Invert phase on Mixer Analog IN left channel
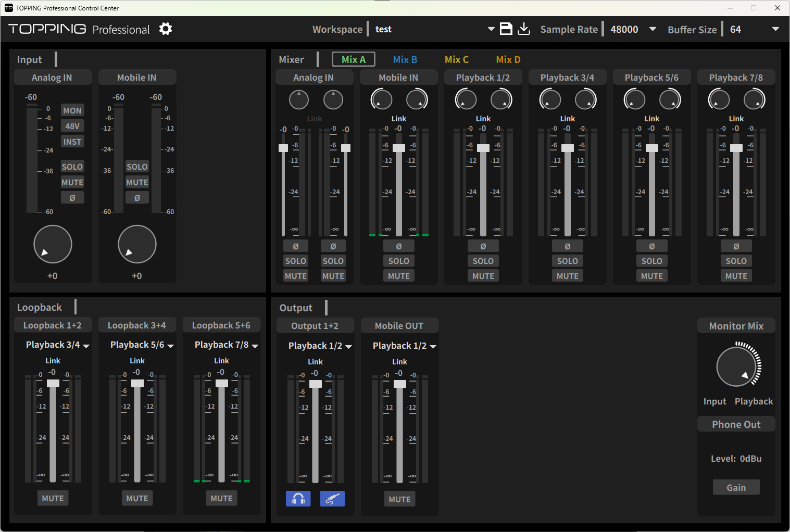 click(296, 246)
